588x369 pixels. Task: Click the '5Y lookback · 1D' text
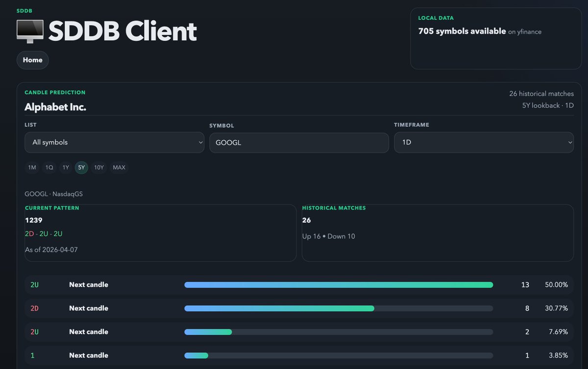tap(548, 105)
